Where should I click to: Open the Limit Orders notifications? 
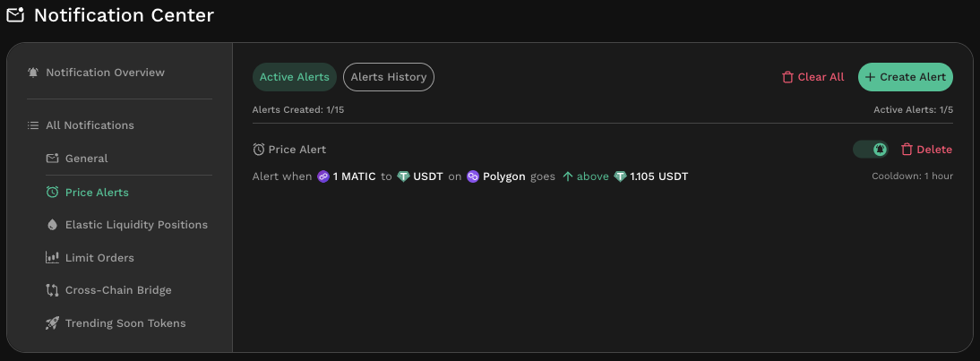click(x=99, y=258)
